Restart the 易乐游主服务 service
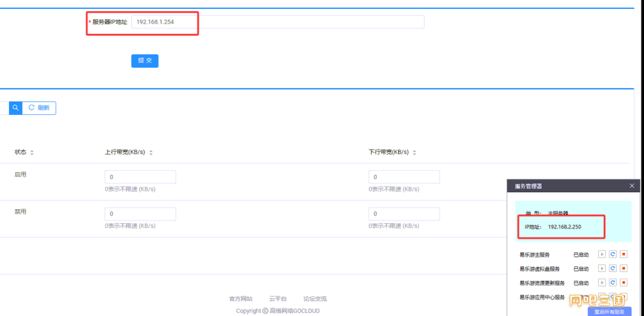 click(x=613, y=255)
